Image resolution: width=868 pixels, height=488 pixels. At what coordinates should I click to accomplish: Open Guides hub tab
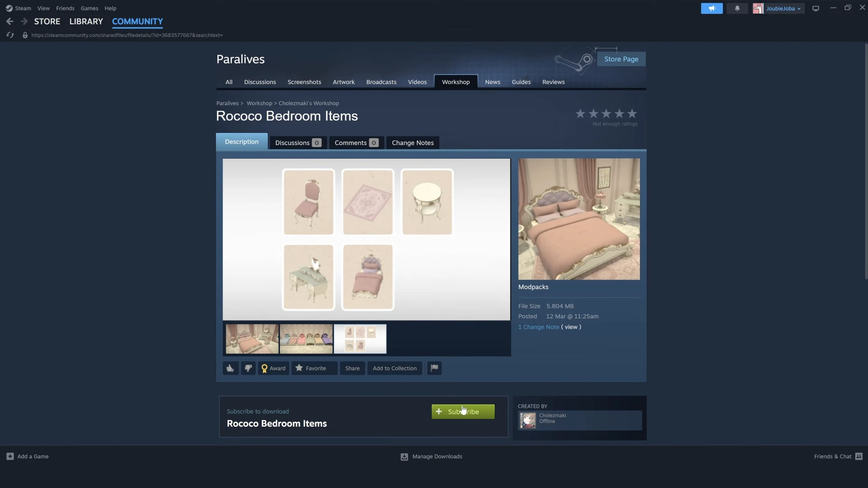click(521, 82)
